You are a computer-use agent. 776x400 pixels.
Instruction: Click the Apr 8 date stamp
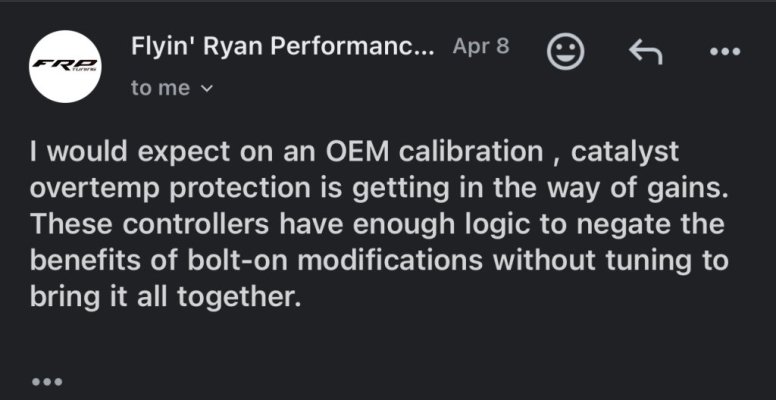[x=481, y=47]
